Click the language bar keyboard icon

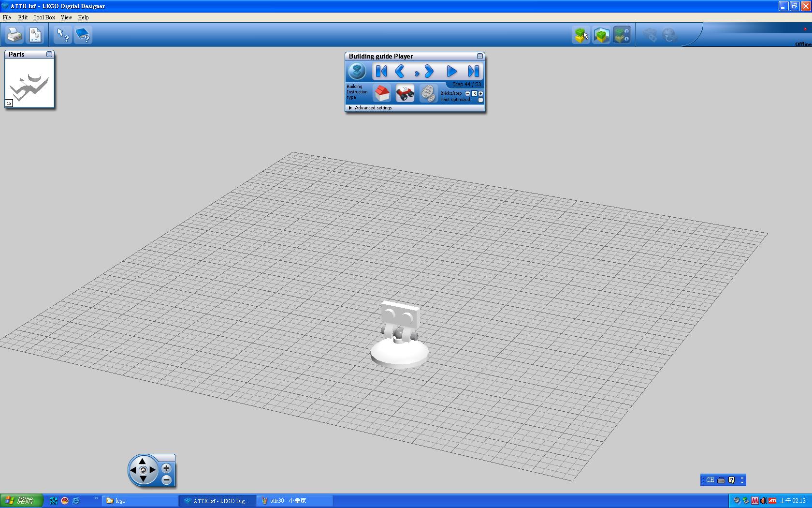721,480
